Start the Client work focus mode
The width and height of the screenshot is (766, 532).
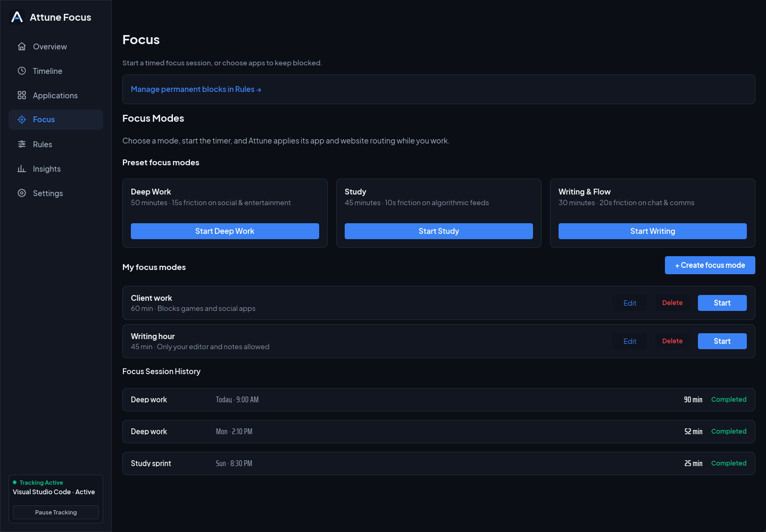tap(722, 303)
